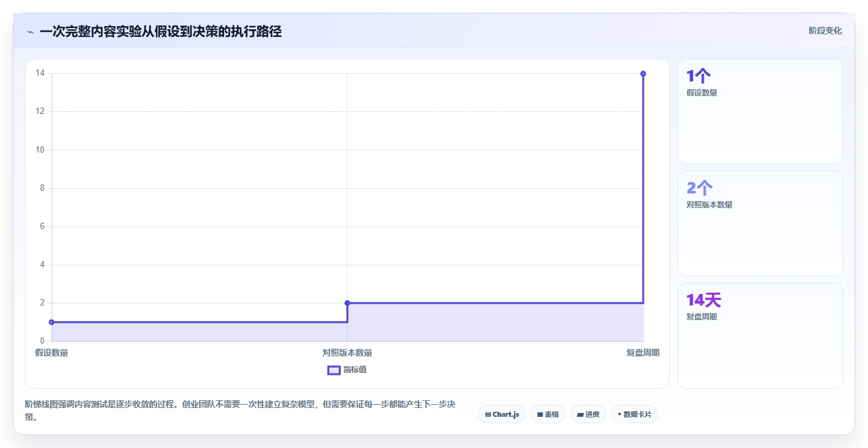This screenshot has width=868, height=448.
Task: Open the 1个 假设数量 card
Action: pos(760,111)
